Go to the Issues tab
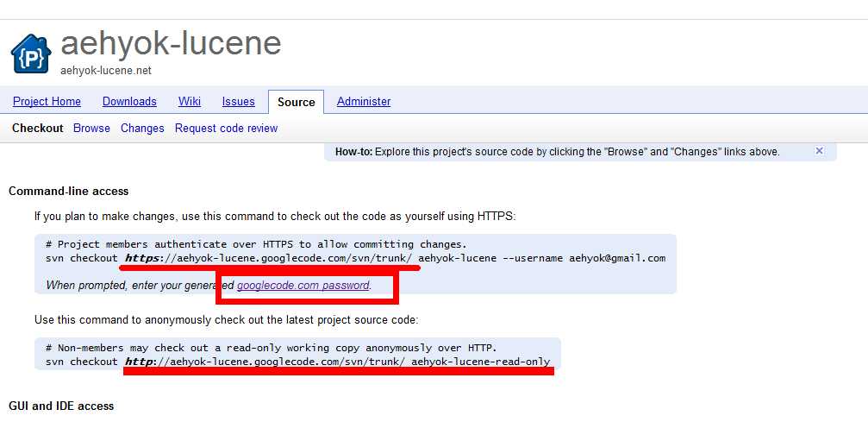 pyautogui.click(x=239, y=102)
